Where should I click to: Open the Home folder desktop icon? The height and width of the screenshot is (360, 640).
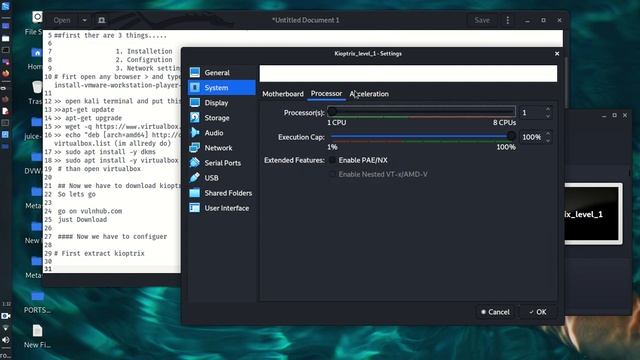[x=36, y=53]
